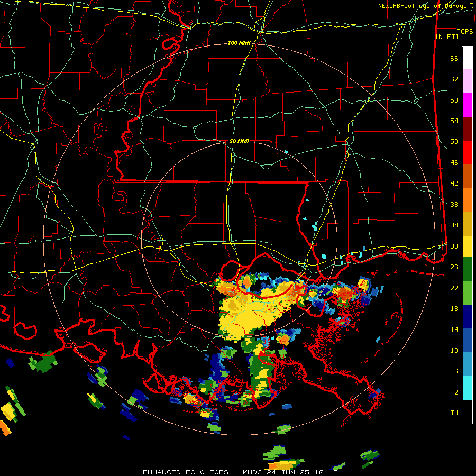Click the "14" legend value

(454, 329)
